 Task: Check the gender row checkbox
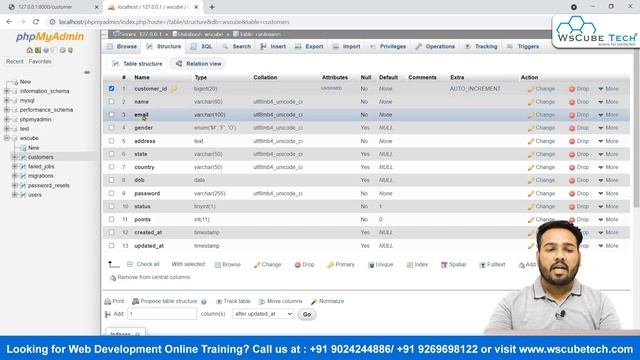click(x=111, y=127)
